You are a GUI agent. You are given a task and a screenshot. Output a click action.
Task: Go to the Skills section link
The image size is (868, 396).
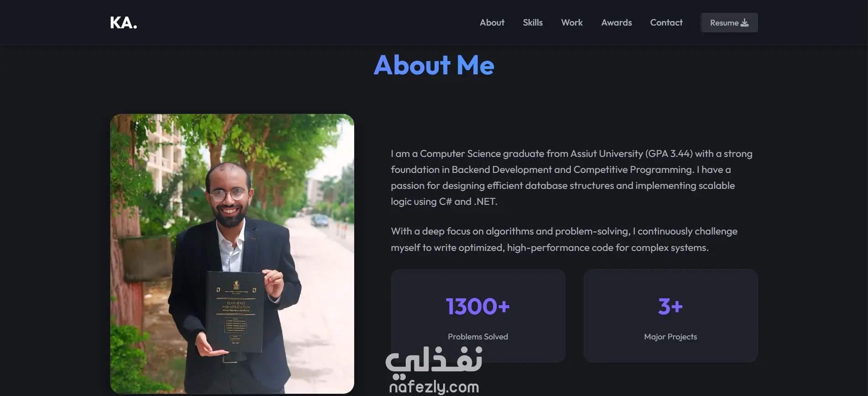(533, 22)
